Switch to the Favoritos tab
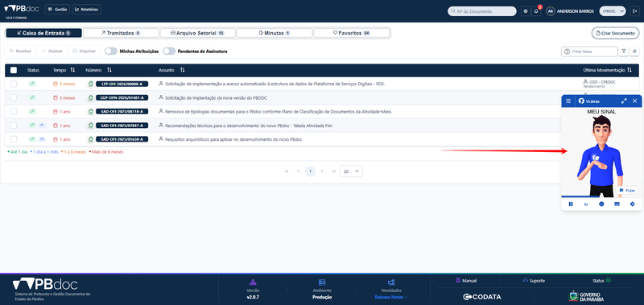The height and width of the screenshot is (305, 644). coord(352,33)
